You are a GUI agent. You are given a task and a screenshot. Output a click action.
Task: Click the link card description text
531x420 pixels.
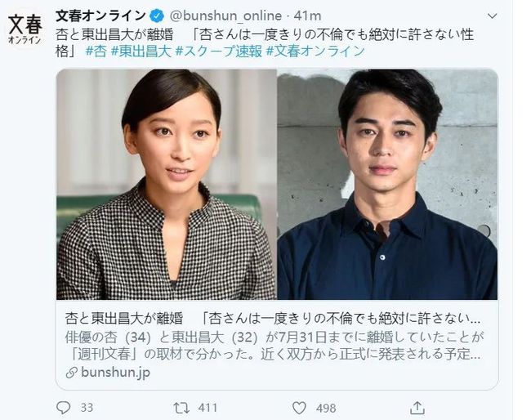[274, 346]
